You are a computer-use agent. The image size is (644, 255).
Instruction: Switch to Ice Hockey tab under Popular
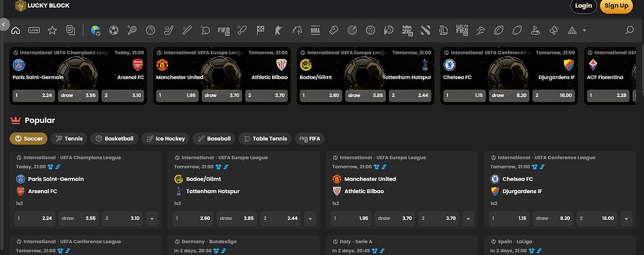(165, 139)
